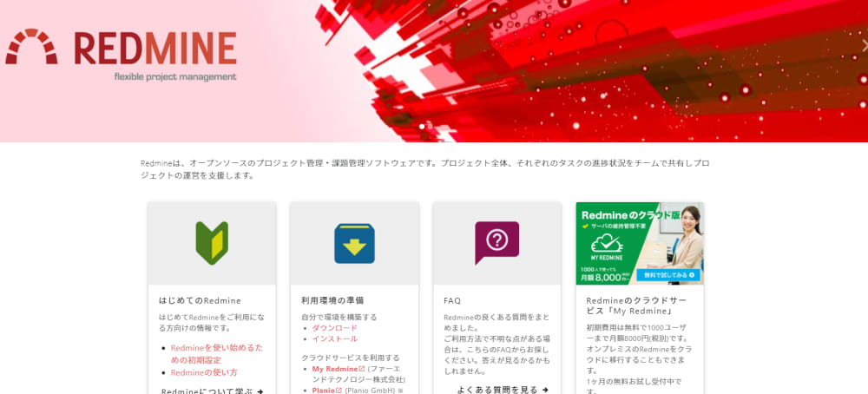Click the はじめてRedmineをご利用になる方向けの情報です text
Screen dimensions: 868x394
[212, 323]
